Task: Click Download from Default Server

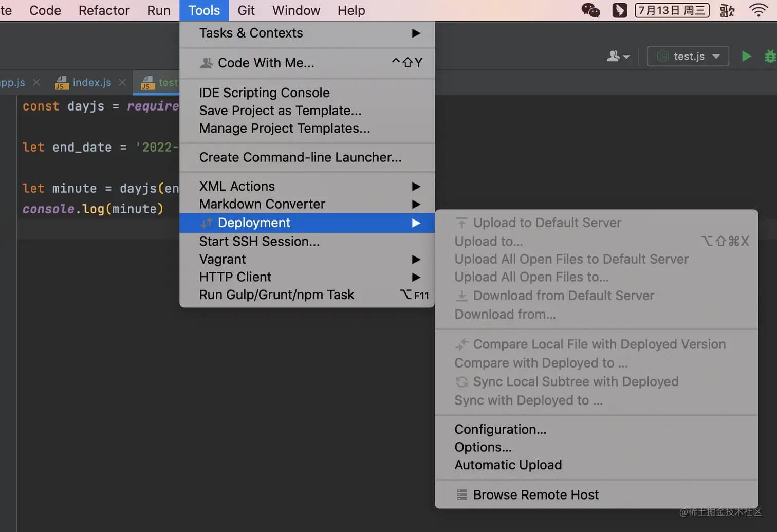Action: coord(596,296)
